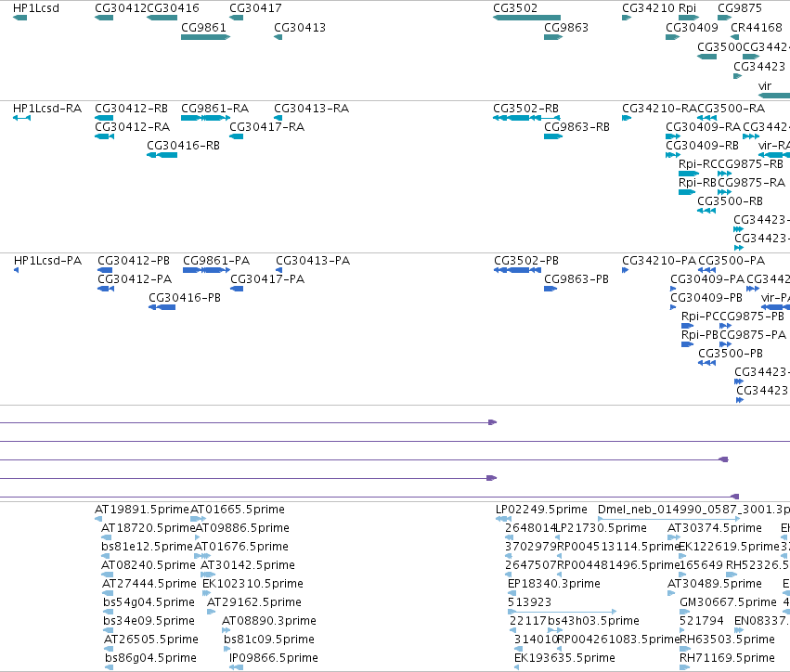Click the EK102310.5prime EST label
This screenshot has width=790, height=672.
point(253,585)
